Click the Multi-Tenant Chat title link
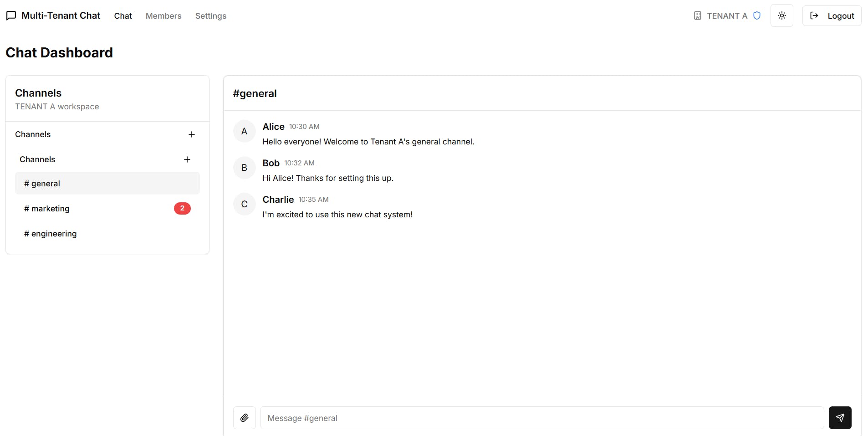The width and height of the screenshot is (868, 436). click(x=61, y=16)
